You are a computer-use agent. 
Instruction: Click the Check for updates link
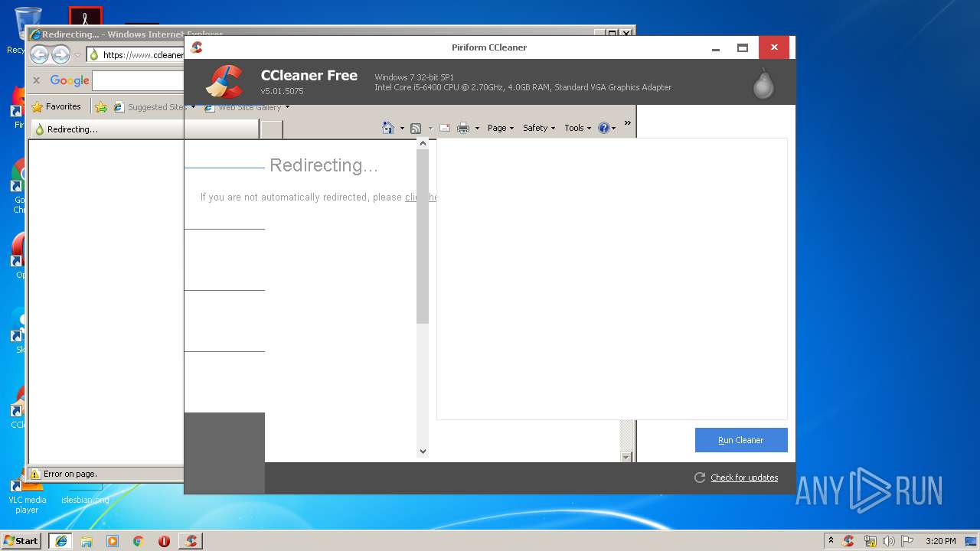[x=744, y=478]
